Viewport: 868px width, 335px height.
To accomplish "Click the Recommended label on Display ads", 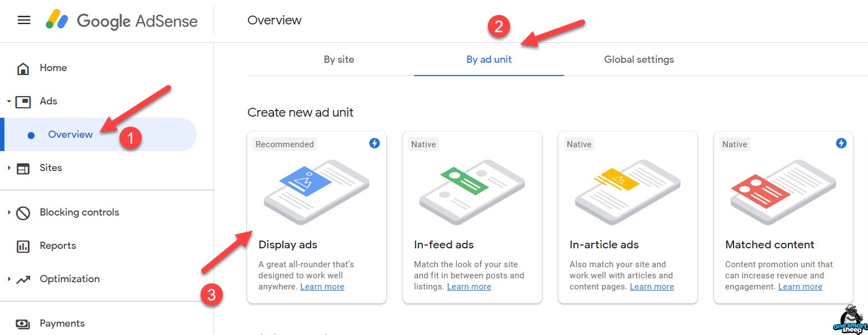I will tap(285, 144).
